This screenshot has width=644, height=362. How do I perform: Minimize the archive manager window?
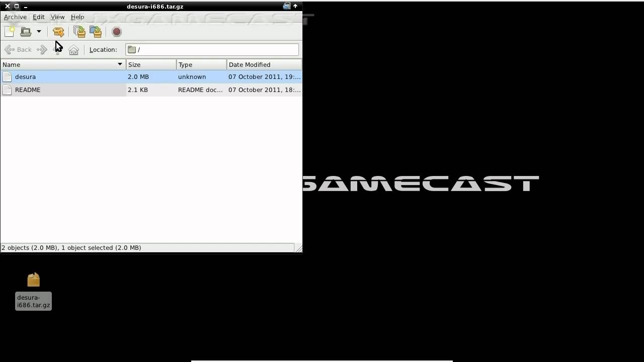tap(25, 7)
